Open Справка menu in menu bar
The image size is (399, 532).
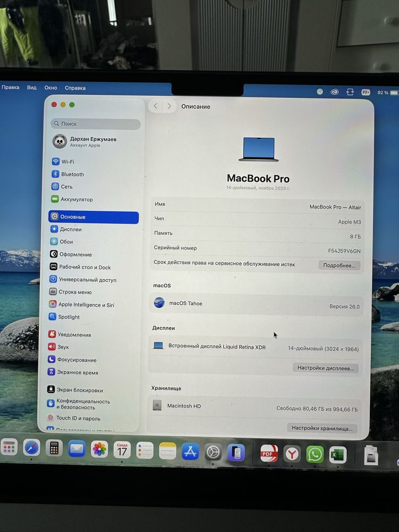75,88
